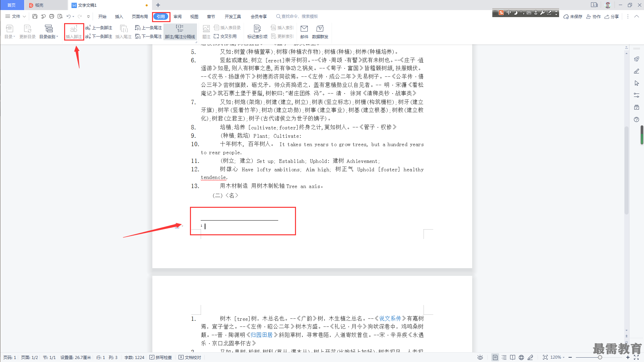644x362 pixels.
Task: Click the 归园田居 hyperlink
Action: (262, 335)
